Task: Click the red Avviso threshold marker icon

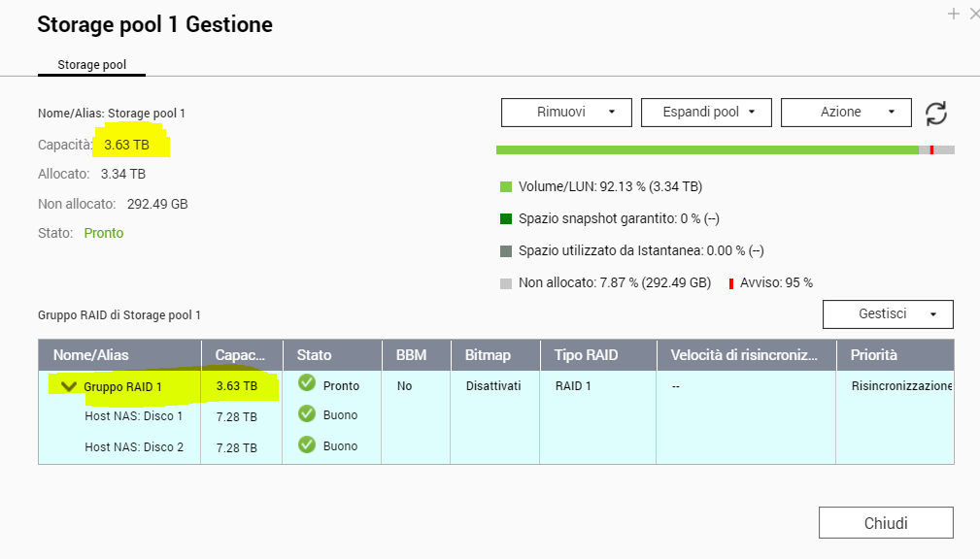Action: pos(731,283)
